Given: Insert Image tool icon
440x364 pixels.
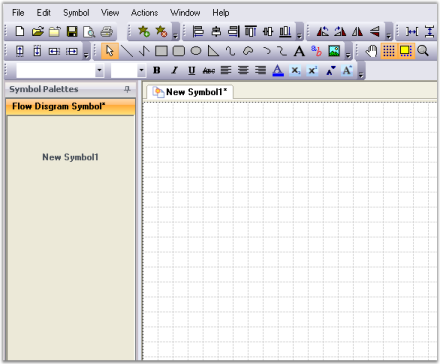Looking at the screenshot, I should 334,51.
